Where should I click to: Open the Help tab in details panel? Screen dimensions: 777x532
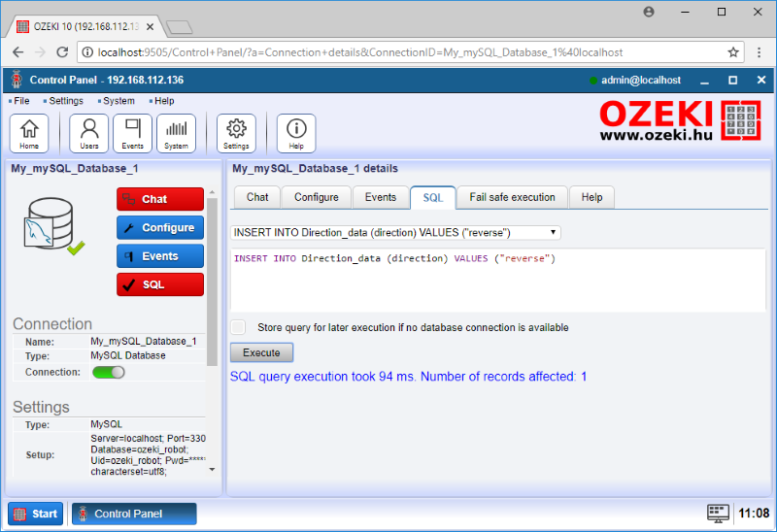(591, 197)
